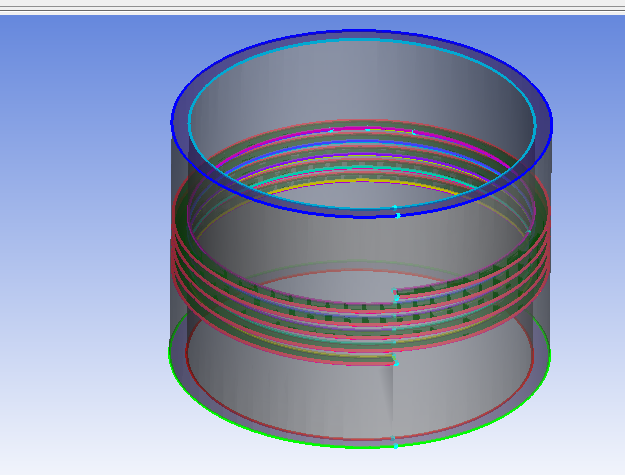Click the vertex at the lowest thread end
The height and width of the screenshot is (475, 625).
[395, 363]
